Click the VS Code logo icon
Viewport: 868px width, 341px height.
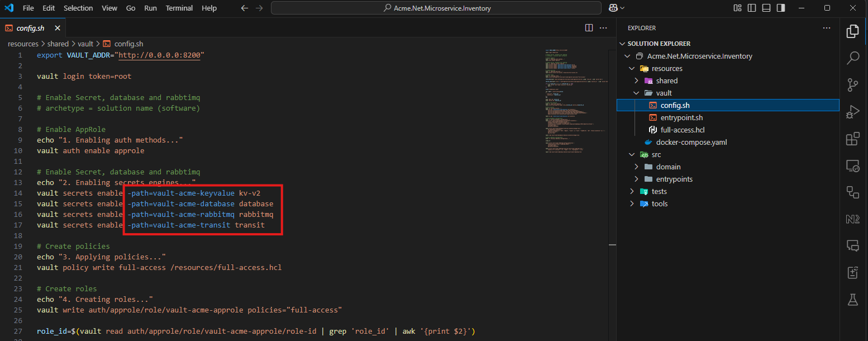8,8
